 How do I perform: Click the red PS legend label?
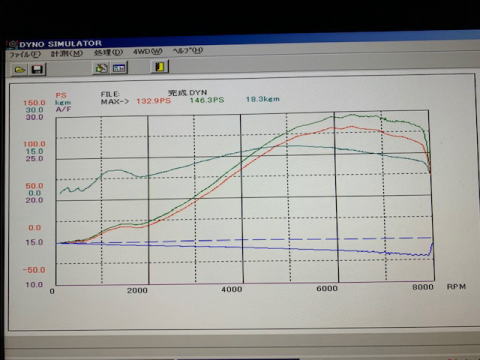[x=61, y=95]
